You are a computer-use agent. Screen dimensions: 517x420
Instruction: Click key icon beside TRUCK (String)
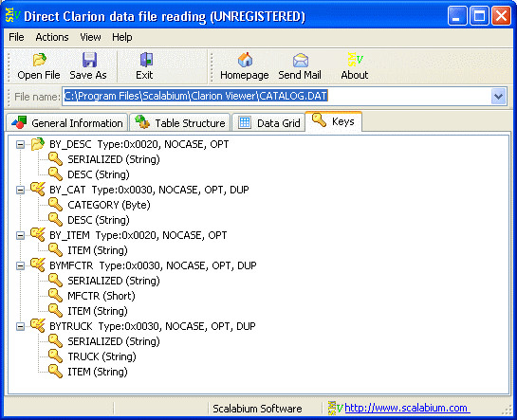pos(55,356)
